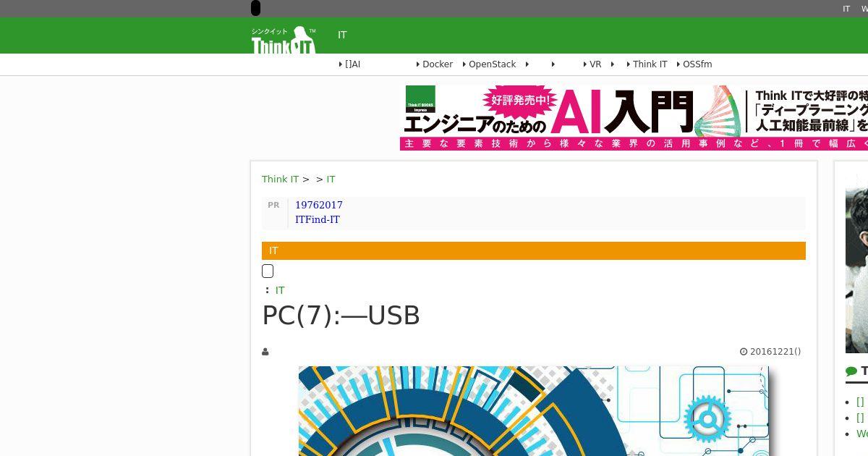The image size is (868, 456).
Task: Open the []AI navigation item
Action: coord(352,64)
